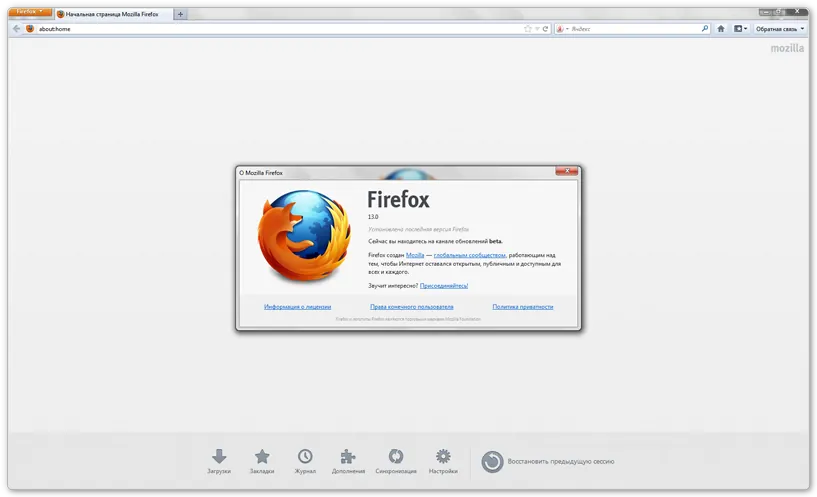Viewport: 817px width, 497px height.
Task: Bookmark this page with the star icon
Action: [527, 29]
